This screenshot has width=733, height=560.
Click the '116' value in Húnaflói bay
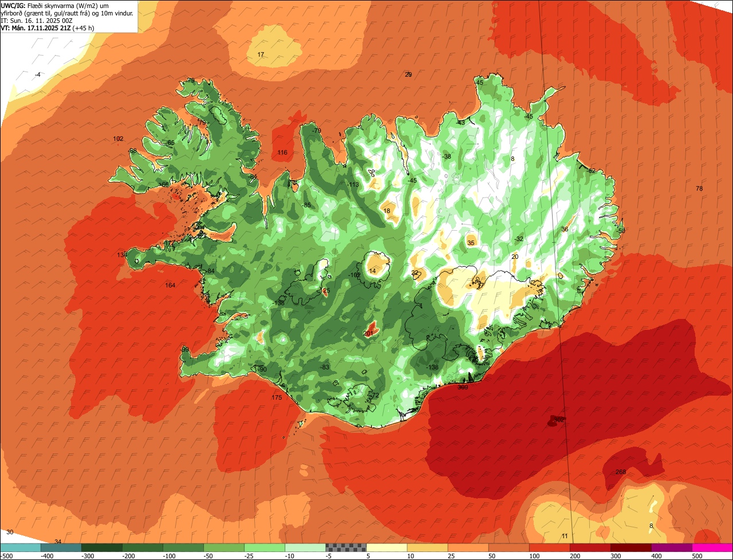tap(282, 152)
